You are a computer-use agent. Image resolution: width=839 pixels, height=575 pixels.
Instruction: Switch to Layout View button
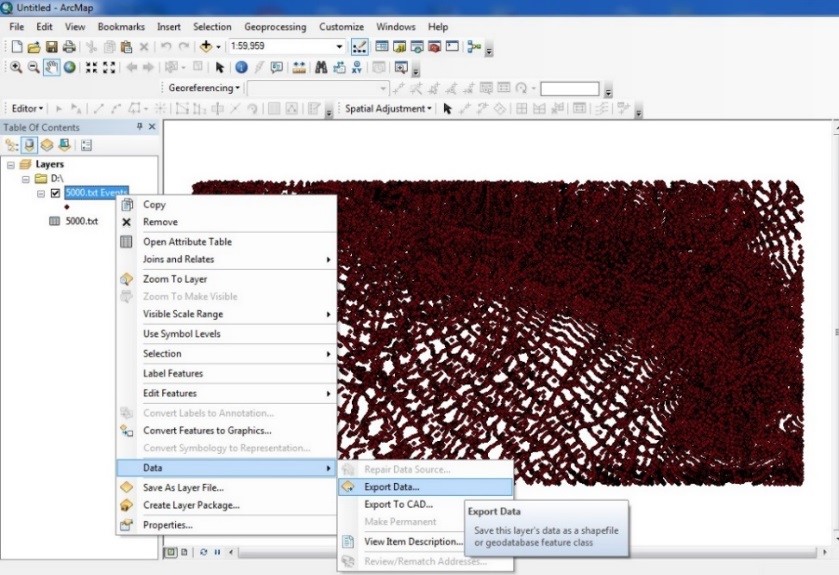point(184,552)
